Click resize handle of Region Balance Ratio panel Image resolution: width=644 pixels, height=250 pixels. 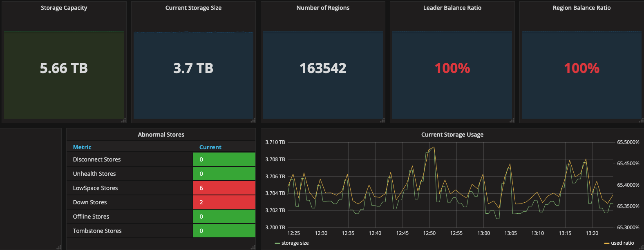click(x=641, y=121)
